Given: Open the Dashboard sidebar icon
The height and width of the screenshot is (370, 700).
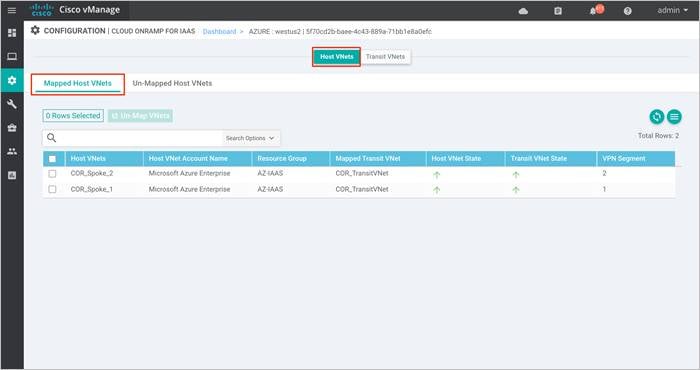Looking at the screenshot, I should (x=12, y=33).
